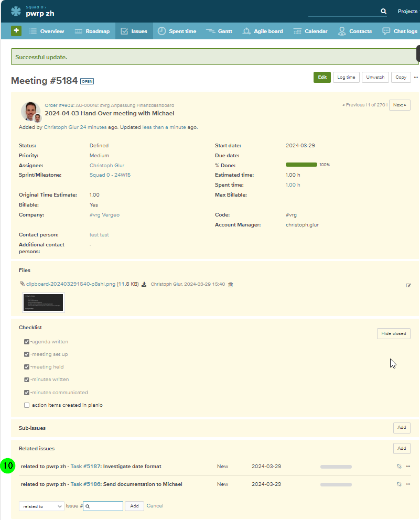This screenshot has height=520, width=420.
Task: Open the clipboard image thumbnail
Action: [44, 302]
